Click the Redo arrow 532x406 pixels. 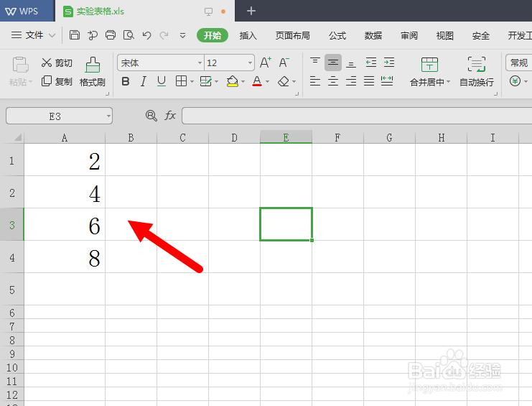(x=164, y=35)
